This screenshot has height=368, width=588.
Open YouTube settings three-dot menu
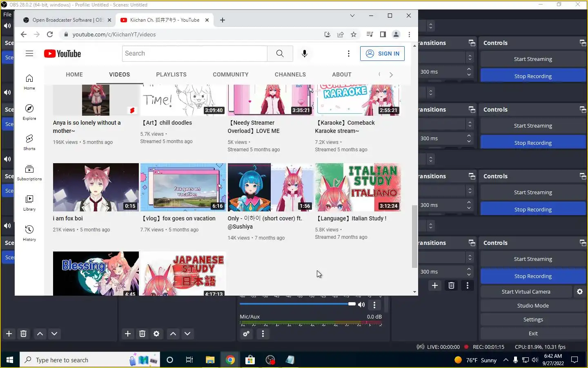348,54
